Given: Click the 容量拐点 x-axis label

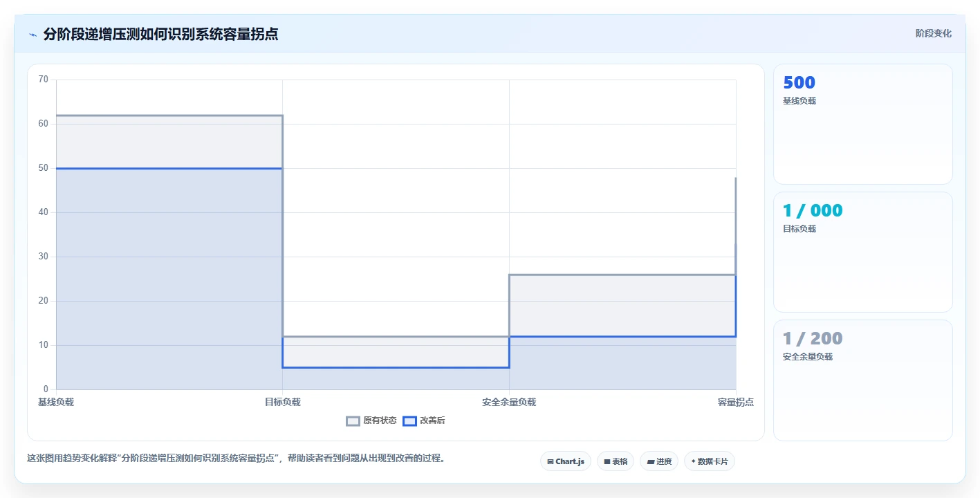Looking at the screenshot, I should pyautogui.click(x=735, y=402).
